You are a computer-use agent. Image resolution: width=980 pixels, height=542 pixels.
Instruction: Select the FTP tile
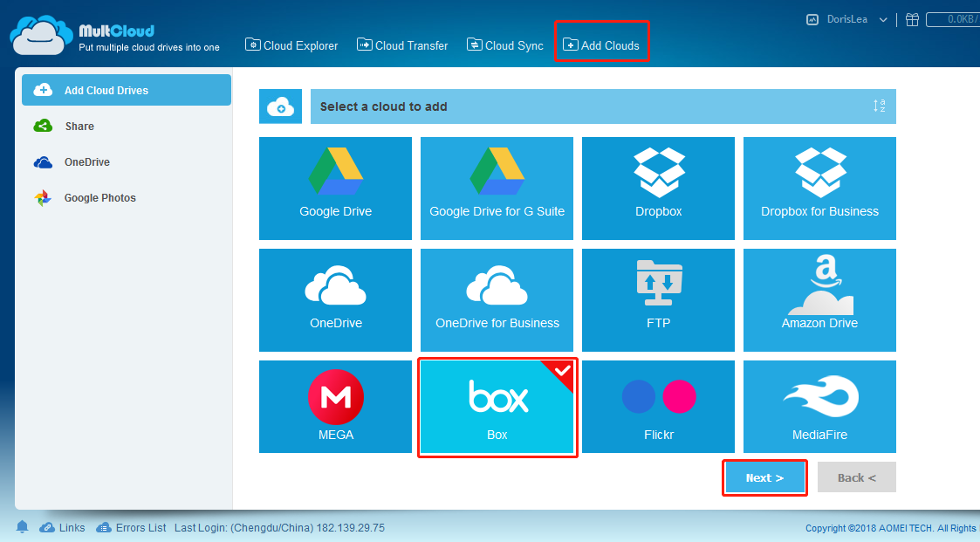[658, 300]
